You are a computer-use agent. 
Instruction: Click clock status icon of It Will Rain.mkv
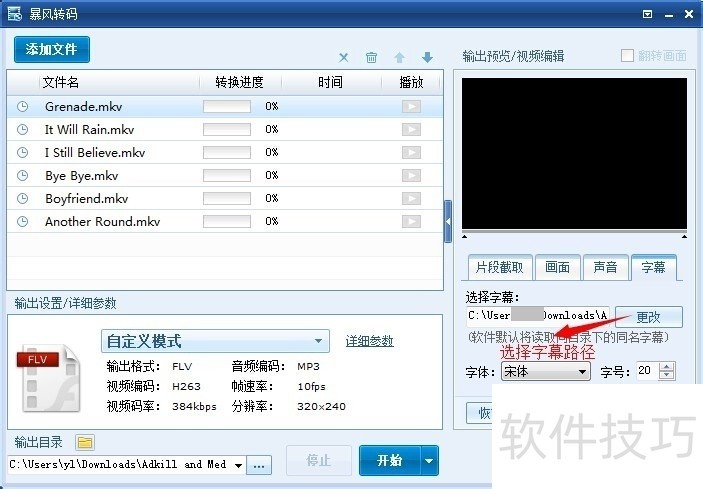[x=22, y=130]
